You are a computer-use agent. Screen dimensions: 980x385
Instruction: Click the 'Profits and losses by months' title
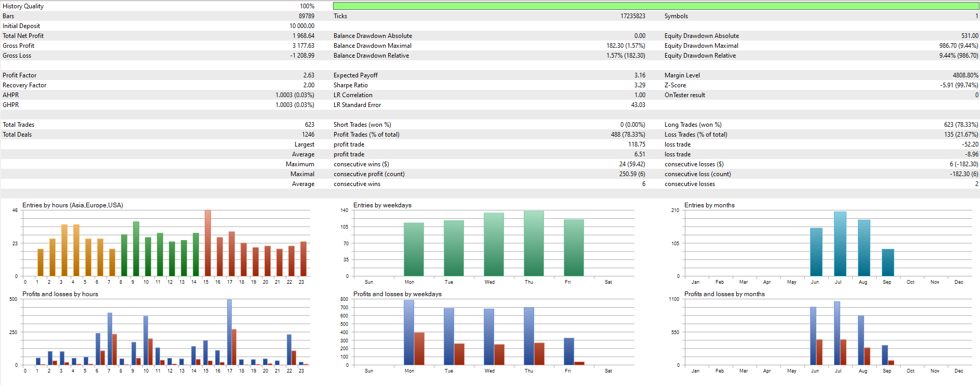[x=724, y=294]
